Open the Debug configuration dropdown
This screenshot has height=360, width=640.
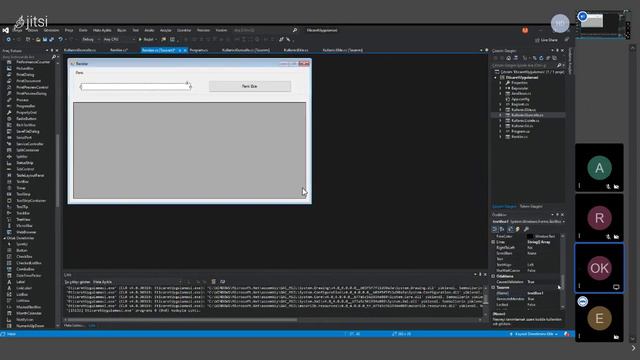pyautogui.click(x=90, y=40)
